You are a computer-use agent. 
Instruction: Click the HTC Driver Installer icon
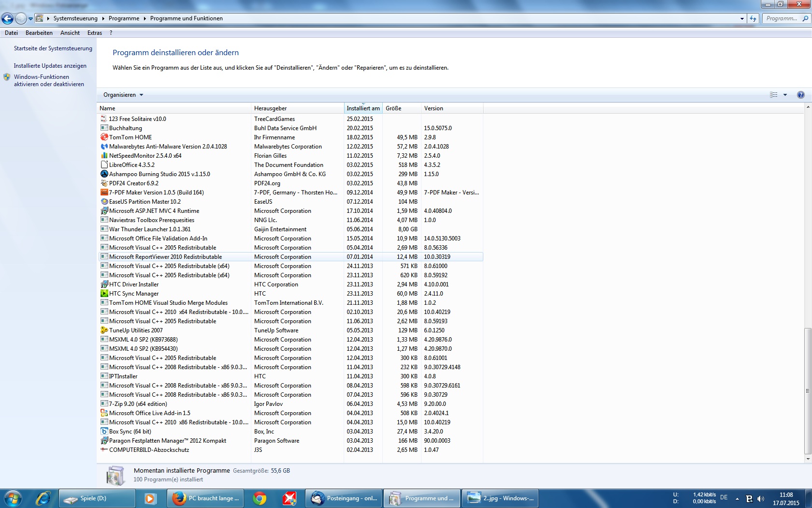[104, 284]
